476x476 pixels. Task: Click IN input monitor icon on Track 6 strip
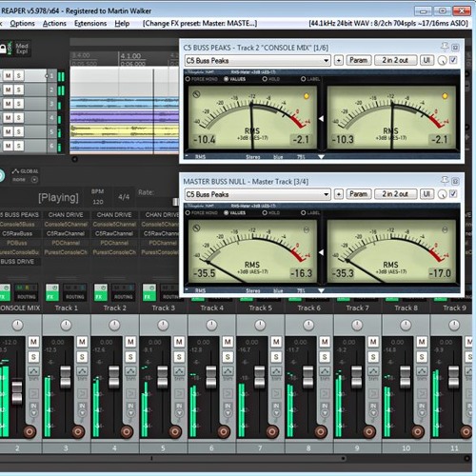[x=325, y=406]
